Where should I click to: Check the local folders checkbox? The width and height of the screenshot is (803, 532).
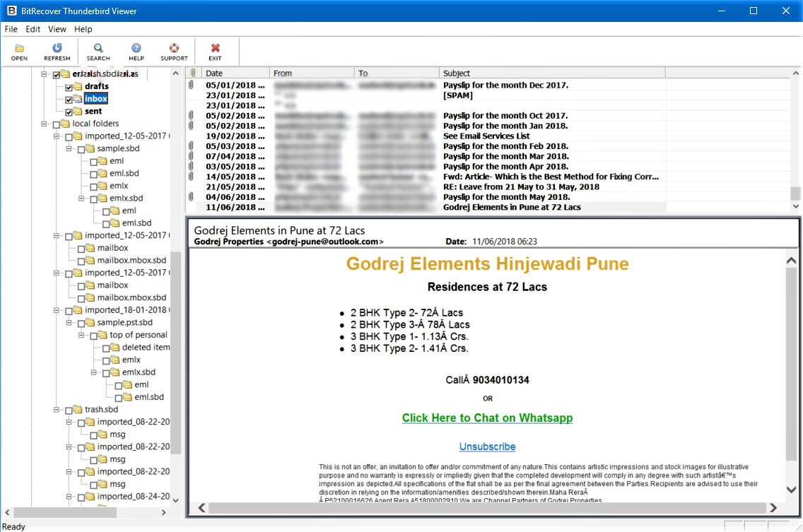(x=57, y=124)
